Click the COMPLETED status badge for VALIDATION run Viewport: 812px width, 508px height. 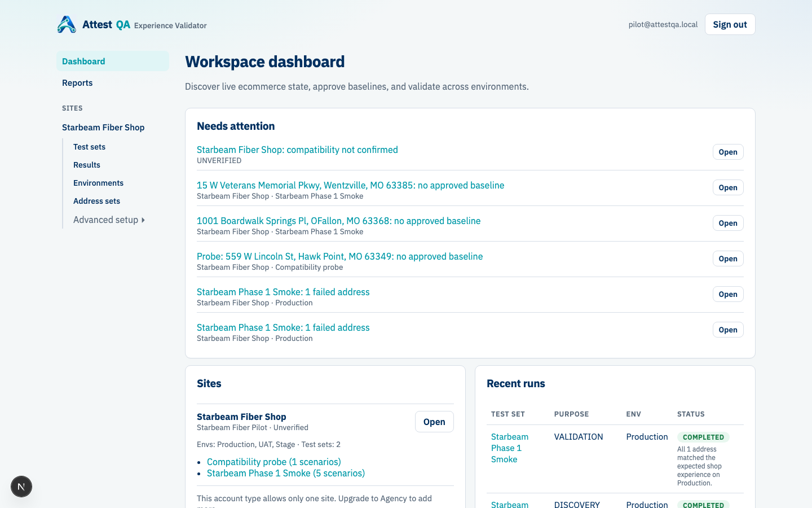703,437
